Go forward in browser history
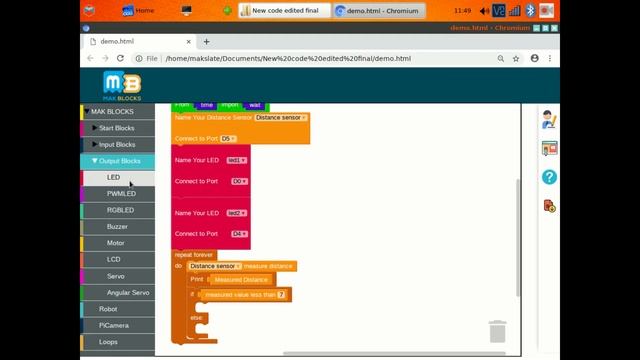The image size is (640, 360). click(105, 58)
